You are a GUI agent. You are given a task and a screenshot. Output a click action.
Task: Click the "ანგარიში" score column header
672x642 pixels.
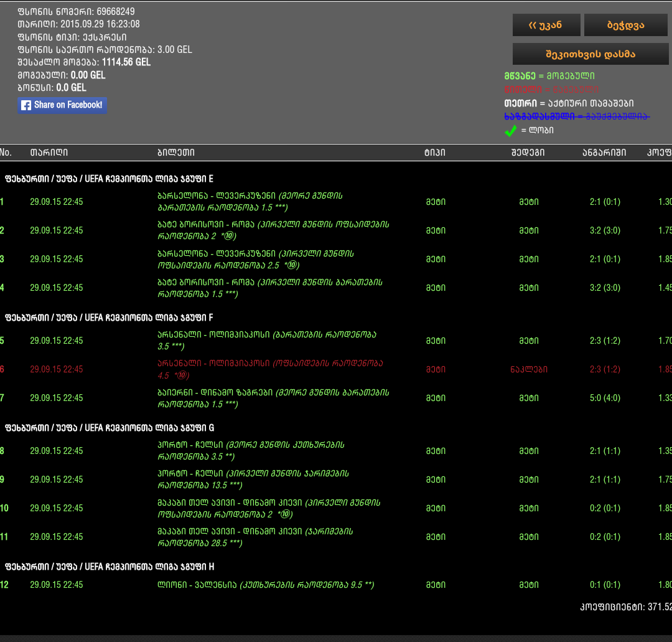604,153
